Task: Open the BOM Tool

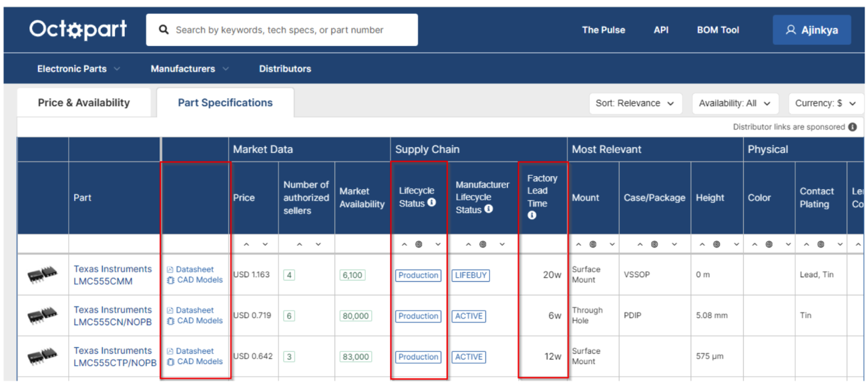Action: 718,30
